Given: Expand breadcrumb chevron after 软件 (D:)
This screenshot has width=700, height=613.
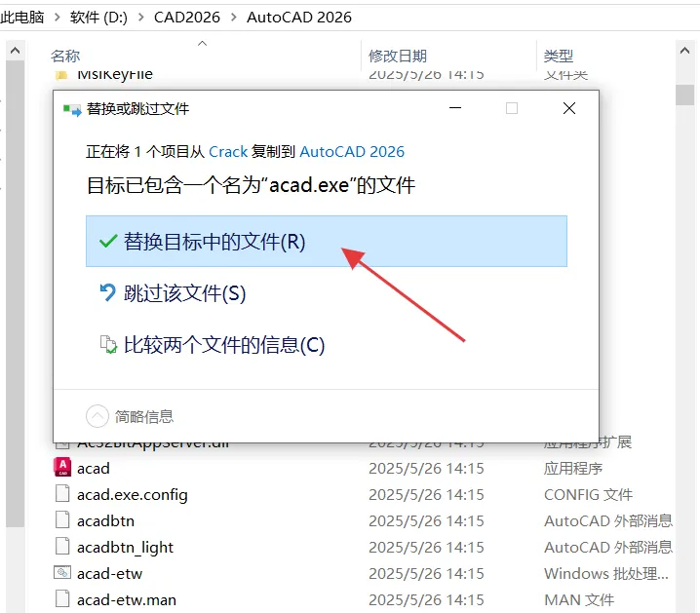Looking at the screenshot, I should [x=141, y=17].
